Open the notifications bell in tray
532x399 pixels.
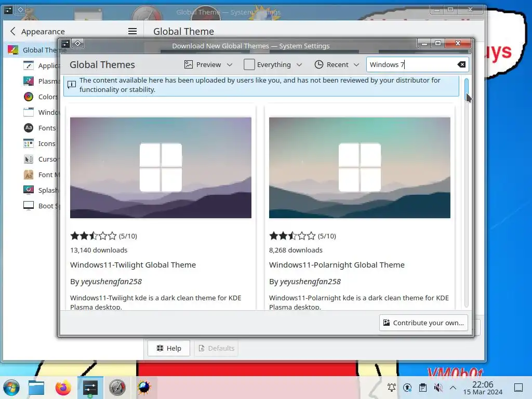(x=392, y=388)
